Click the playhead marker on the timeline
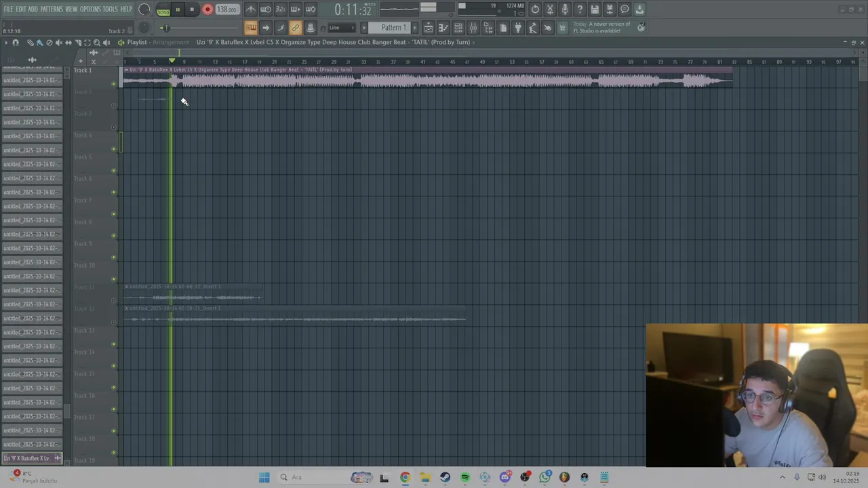 pyautogui.click(x=172, y=61)
